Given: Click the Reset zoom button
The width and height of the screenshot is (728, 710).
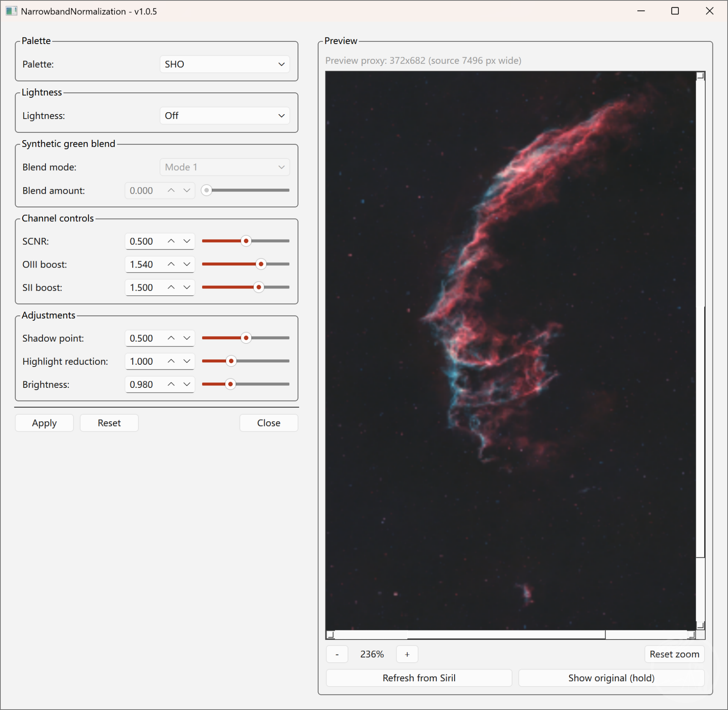Looking at the screenshot, I should [x=675, y=654].
